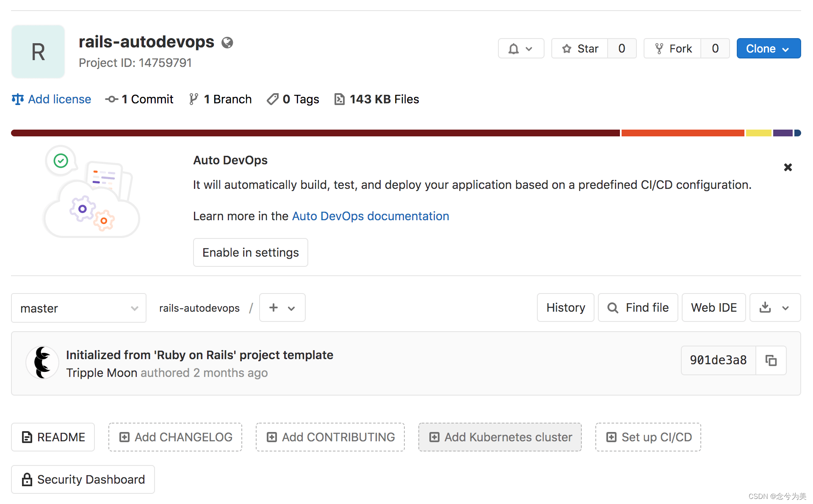
Task: Click the commit hash '901de3a8' to copy
Action: [x=772, y=360]
